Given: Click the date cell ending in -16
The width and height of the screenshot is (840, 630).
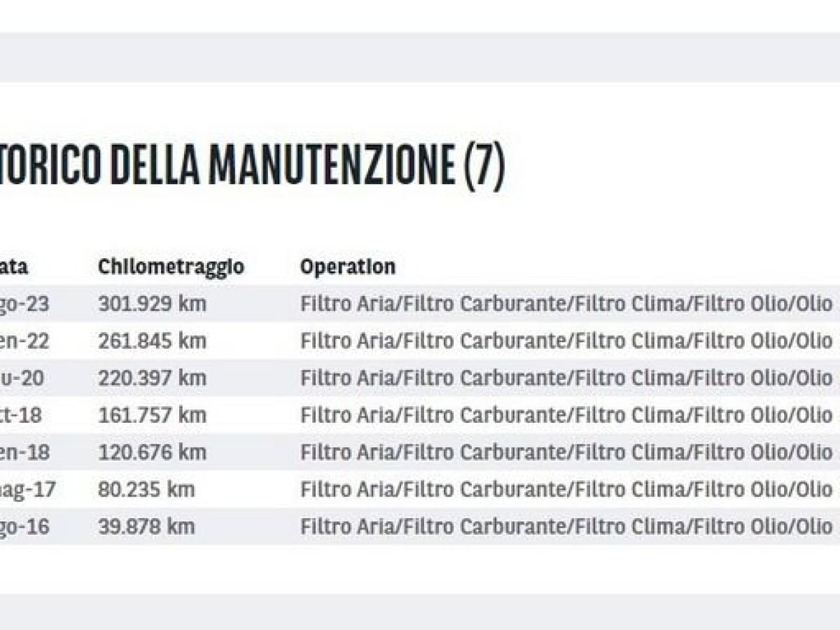Looking at the screenshot, I should [x=24, y=526].
